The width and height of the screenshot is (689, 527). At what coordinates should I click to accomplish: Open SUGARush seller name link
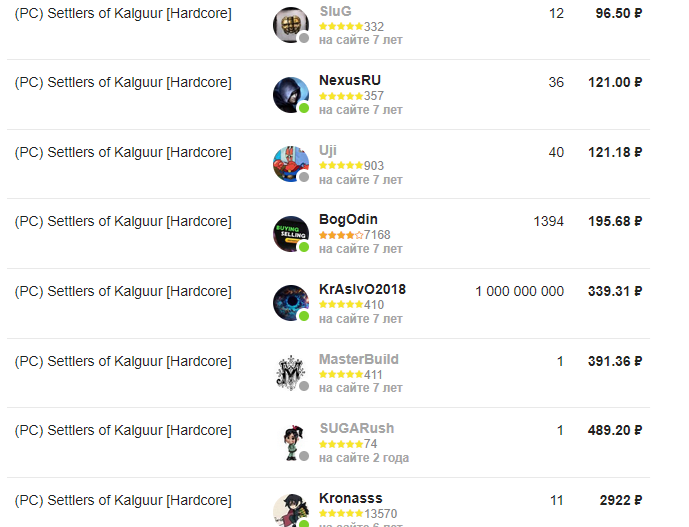356,428
